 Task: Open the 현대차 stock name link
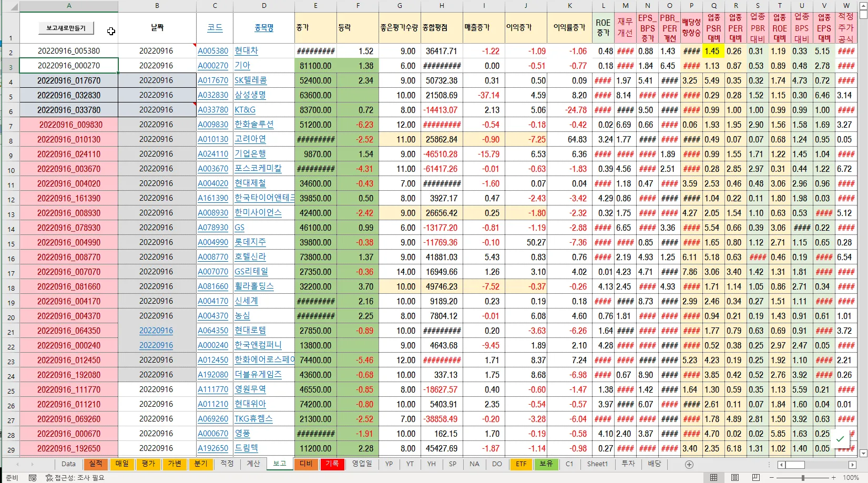[246, 51]
